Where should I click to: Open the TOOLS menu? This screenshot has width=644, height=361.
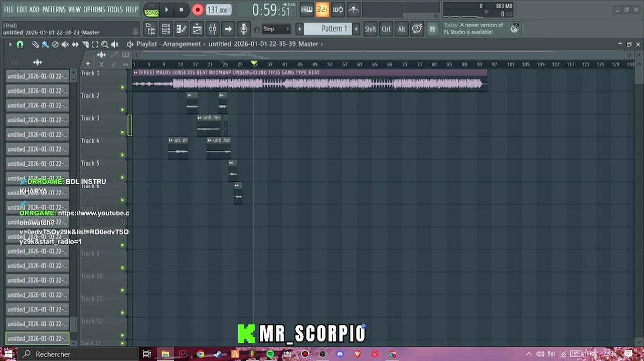[x=115, y=10]
